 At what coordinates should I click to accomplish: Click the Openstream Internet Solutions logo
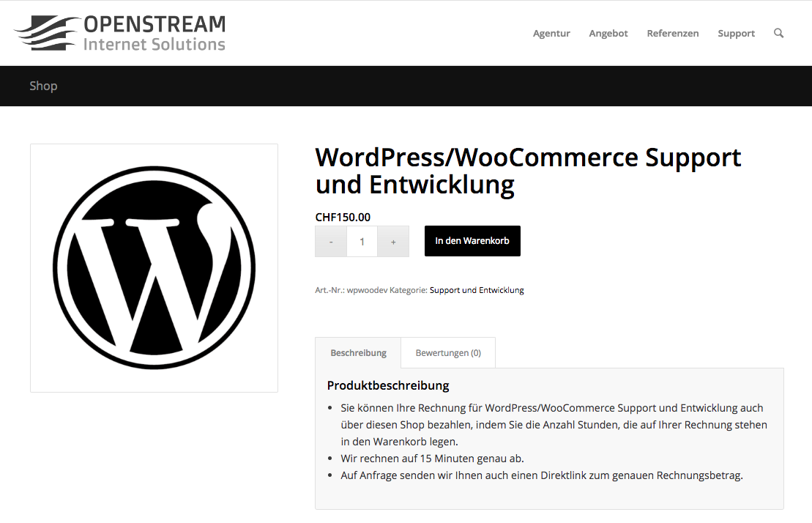click(119, 33)
